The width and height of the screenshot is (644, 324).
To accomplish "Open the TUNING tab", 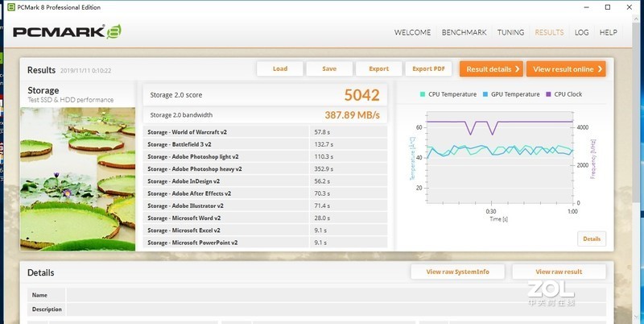I will pyautogui.click(x=510, y=32).
